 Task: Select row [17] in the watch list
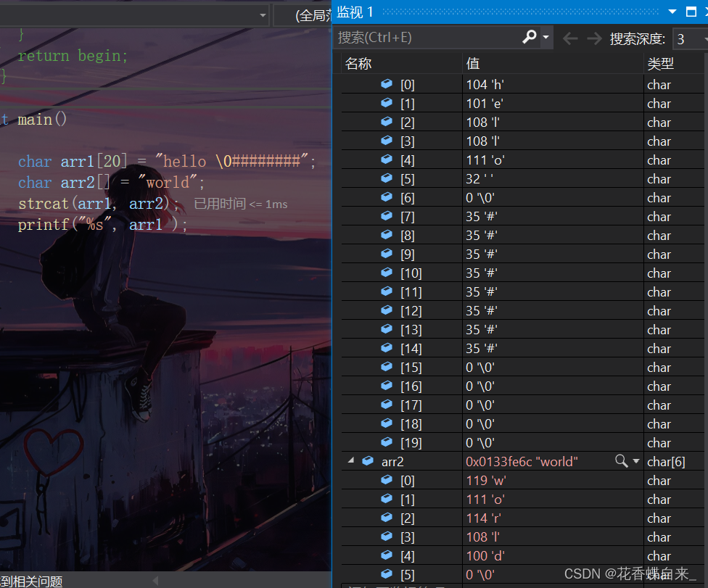(x=522, y=405)
